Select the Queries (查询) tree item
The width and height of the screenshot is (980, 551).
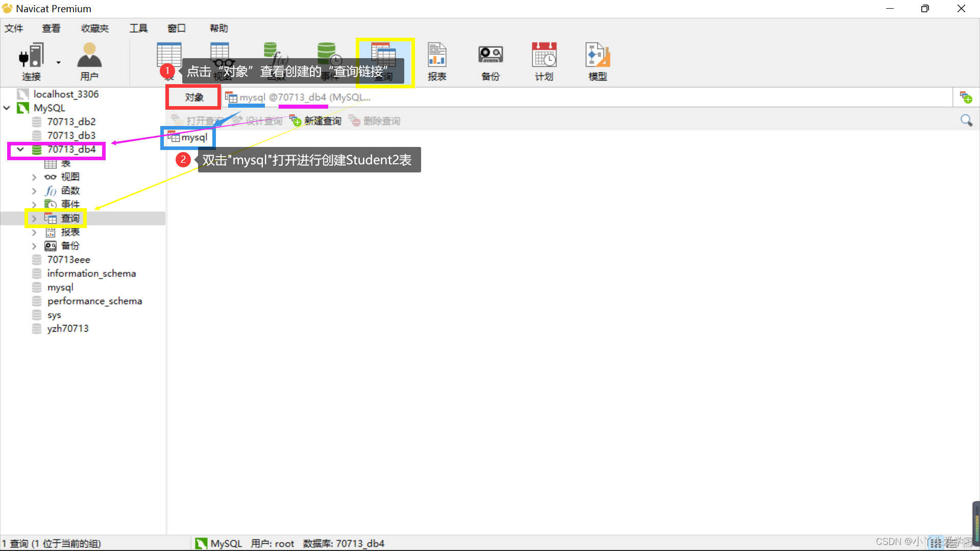[70, 218]
